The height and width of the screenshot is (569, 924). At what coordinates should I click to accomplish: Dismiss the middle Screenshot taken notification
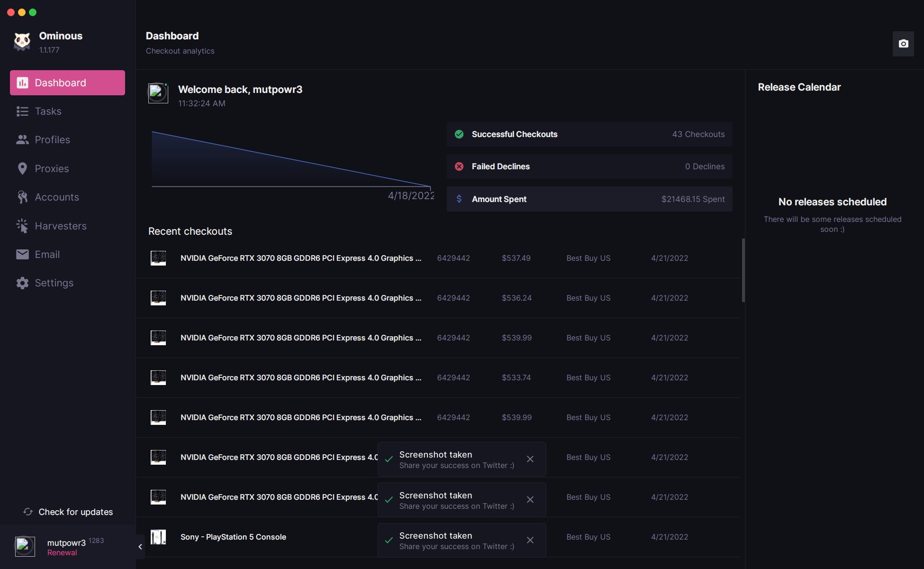530,500
